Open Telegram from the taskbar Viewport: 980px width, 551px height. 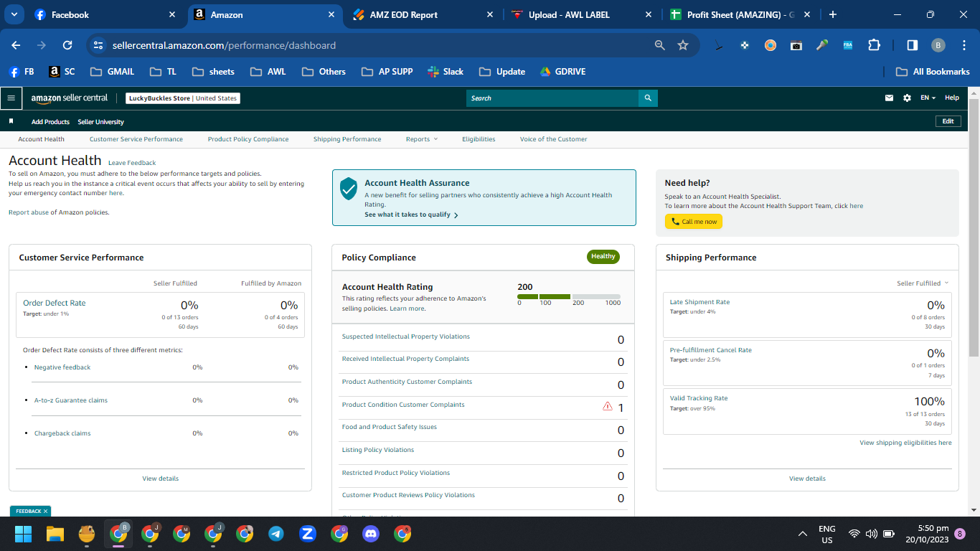(x=276, y=534)
